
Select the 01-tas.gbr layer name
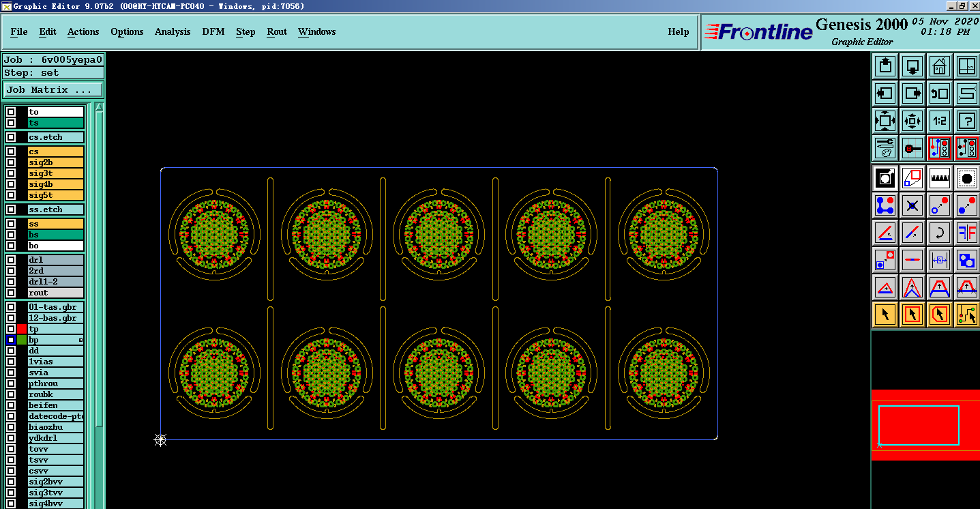[56, 307]
